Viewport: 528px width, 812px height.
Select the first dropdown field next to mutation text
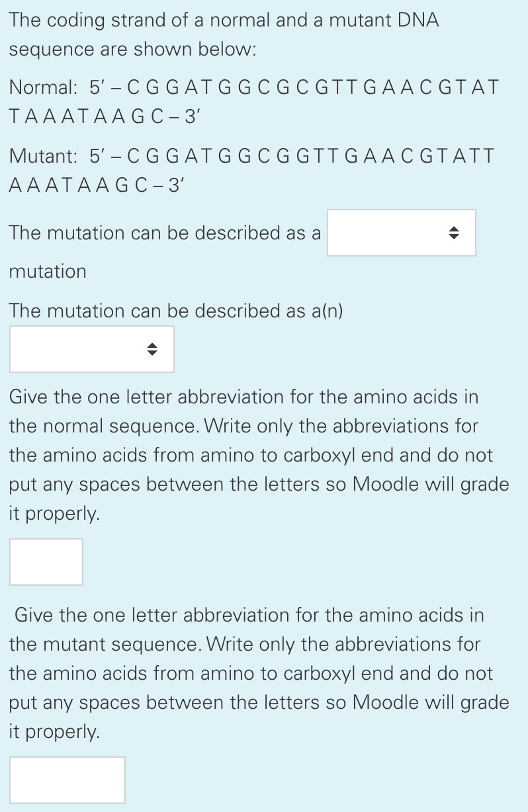pos(400,233)
